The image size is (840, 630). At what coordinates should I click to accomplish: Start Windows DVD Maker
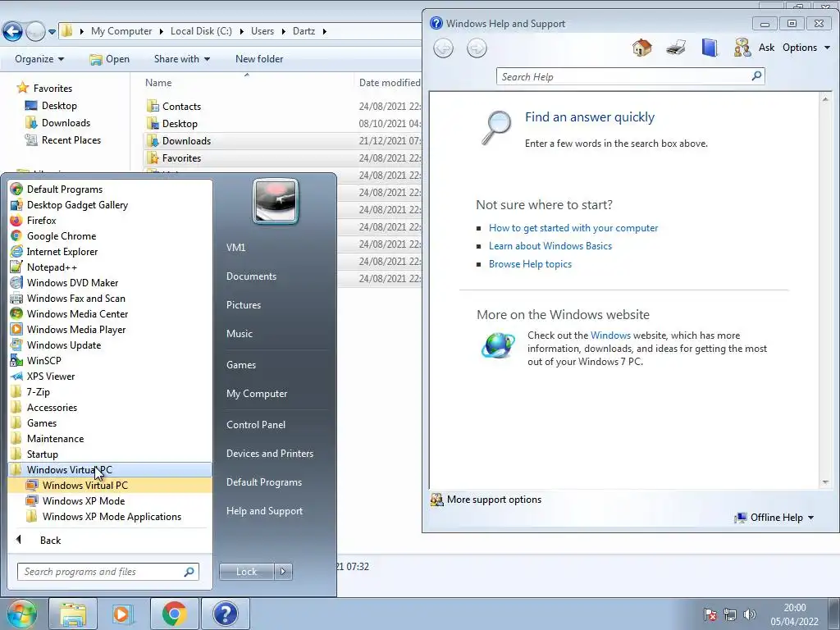[72, 282]
